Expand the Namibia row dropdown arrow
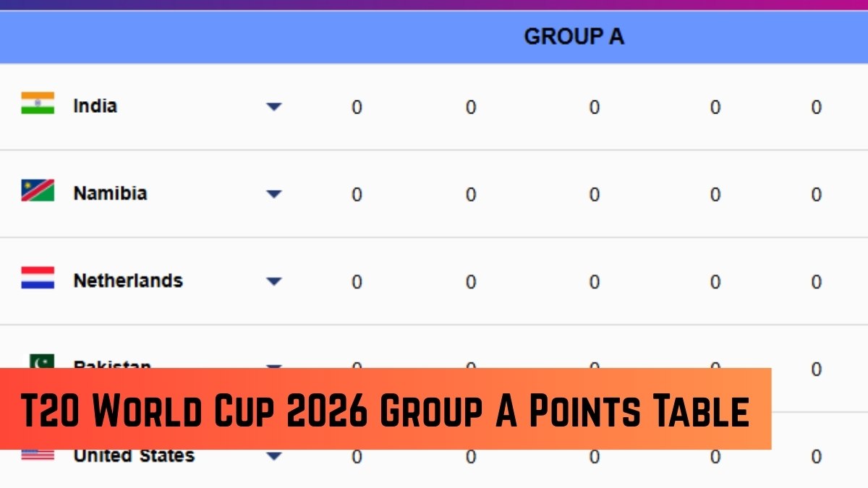 pyautogui.click(x=273, y=194)
